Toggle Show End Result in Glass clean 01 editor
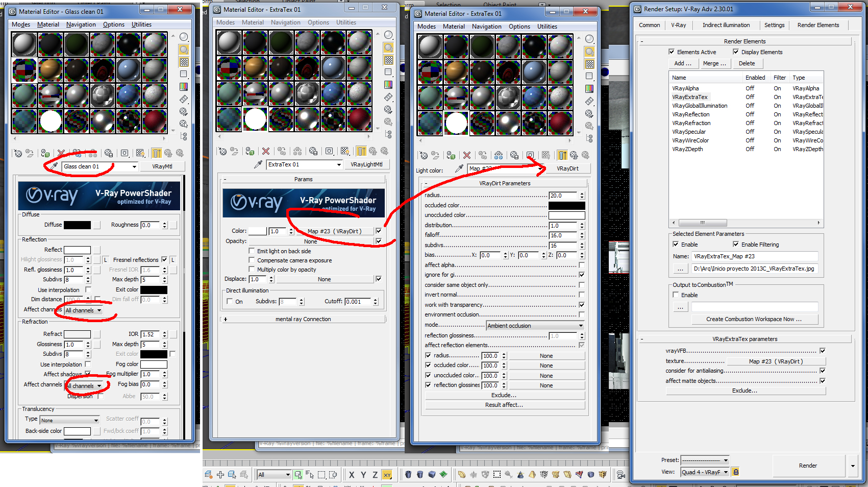The width and height of the screenshot is (868, 487). click(157, 153)
